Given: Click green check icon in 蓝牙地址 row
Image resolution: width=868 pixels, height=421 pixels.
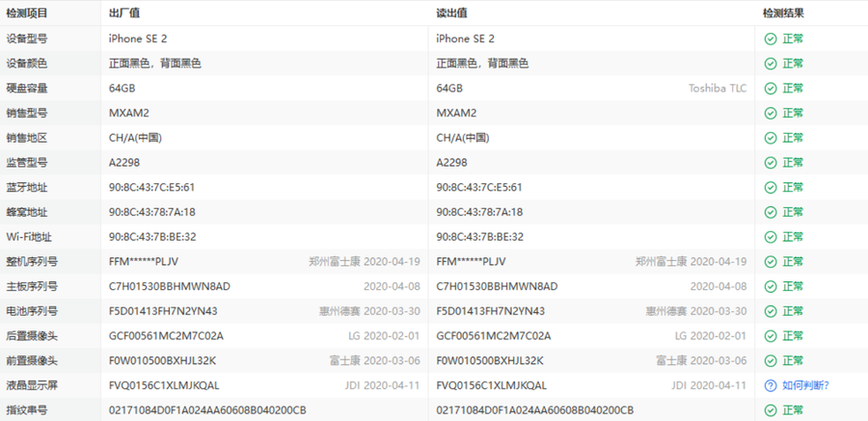Looking at the screenshot, I should click(771, 188).
